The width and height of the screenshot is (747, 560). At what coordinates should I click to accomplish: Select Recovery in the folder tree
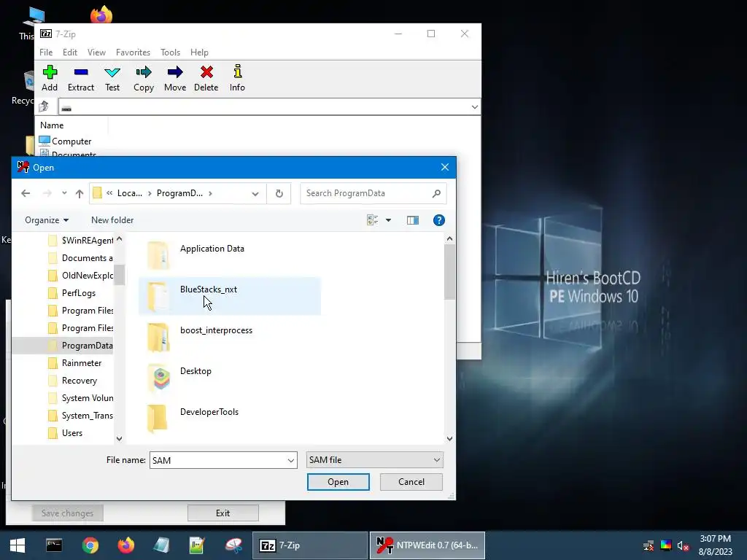coord(79,381)
